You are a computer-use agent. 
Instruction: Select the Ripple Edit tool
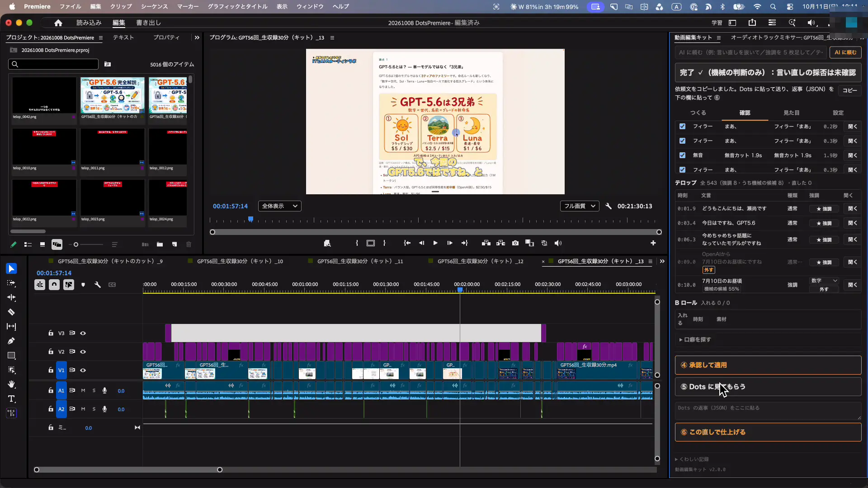point(11,298)
